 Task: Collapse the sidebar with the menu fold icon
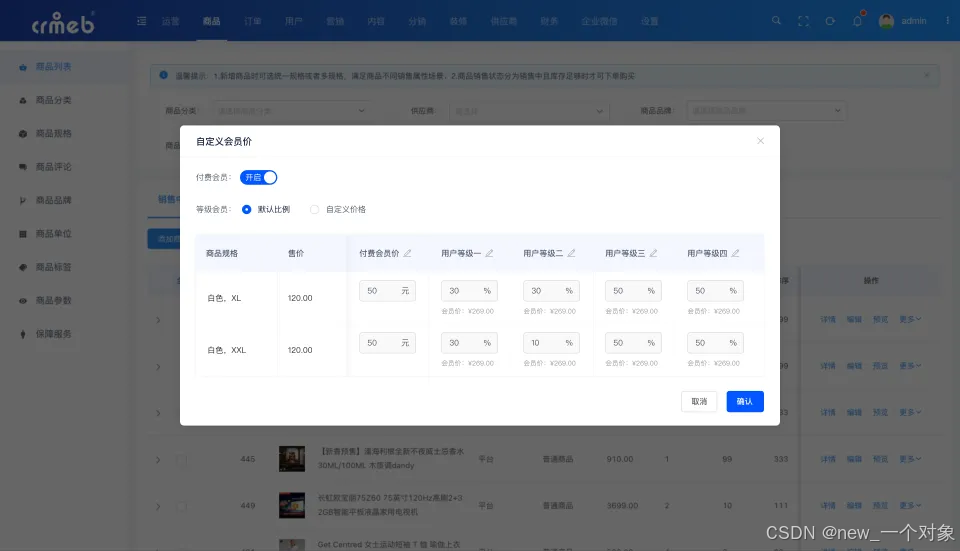(x=141, y=21)
